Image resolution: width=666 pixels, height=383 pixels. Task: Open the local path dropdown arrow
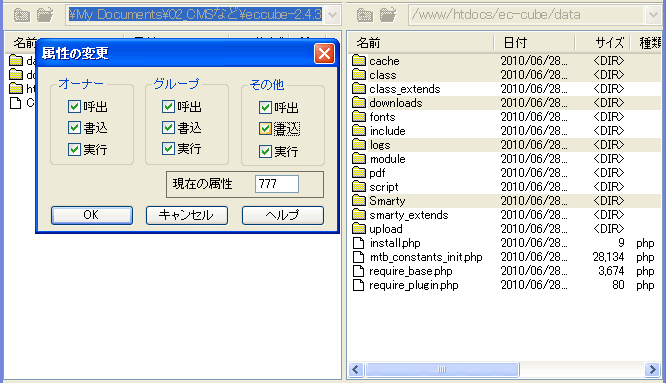point(333,15)
